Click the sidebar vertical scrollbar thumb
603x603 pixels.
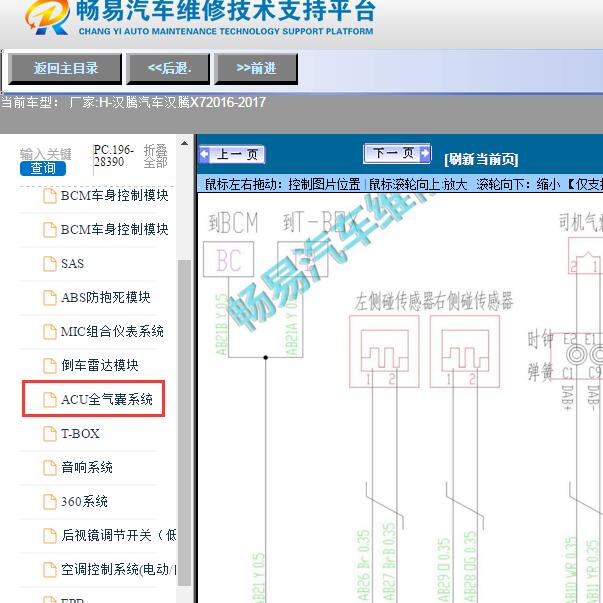tap(185, 423)
